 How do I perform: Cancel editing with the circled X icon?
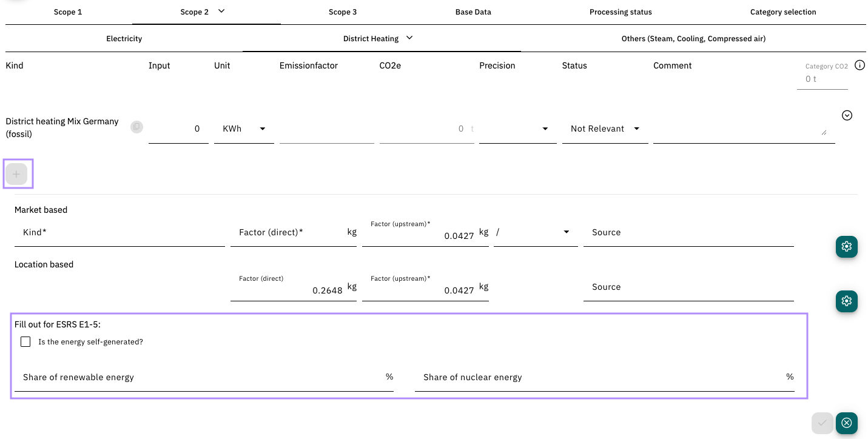click(x=847, y=423)
